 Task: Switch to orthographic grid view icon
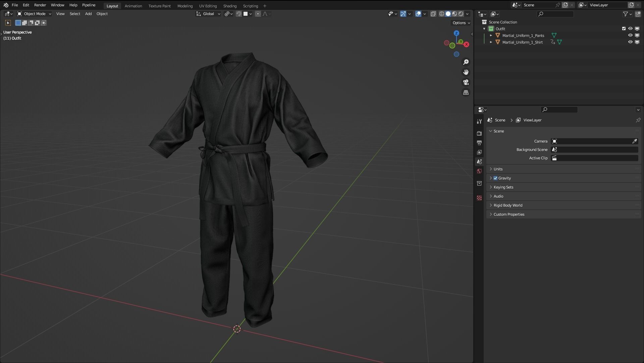[466, 93]
